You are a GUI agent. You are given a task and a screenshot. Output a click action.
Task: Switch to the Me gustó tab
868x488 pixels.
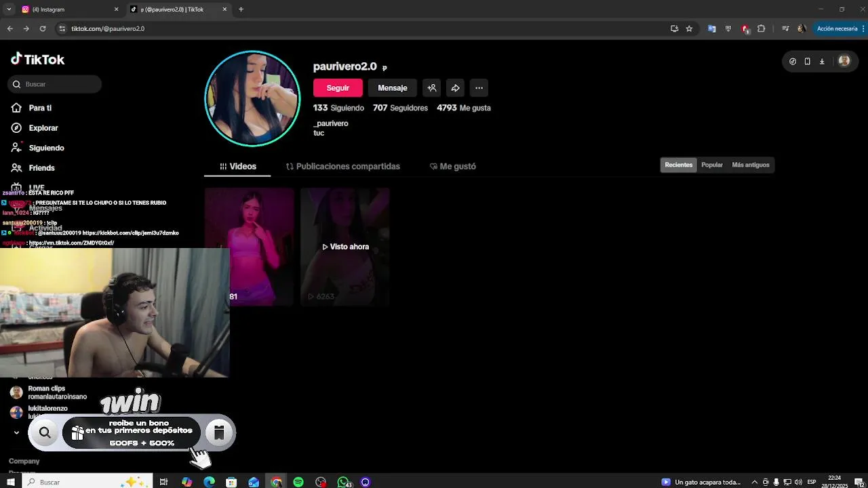pos(453,166)
